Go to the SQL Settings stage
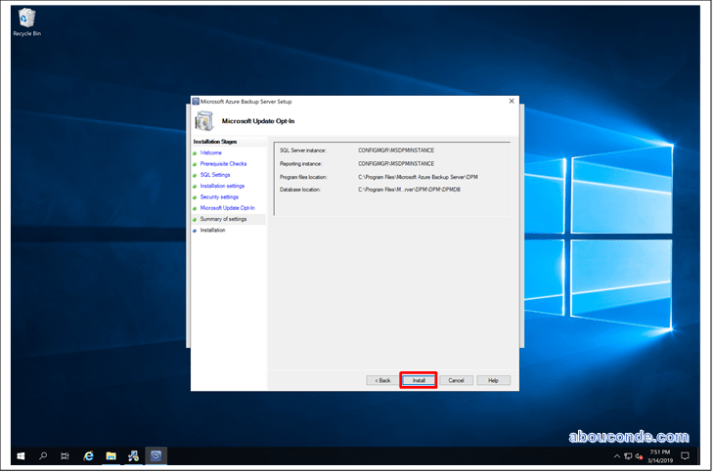The width and height of the screenshot is (714, 472). [215, 174]
